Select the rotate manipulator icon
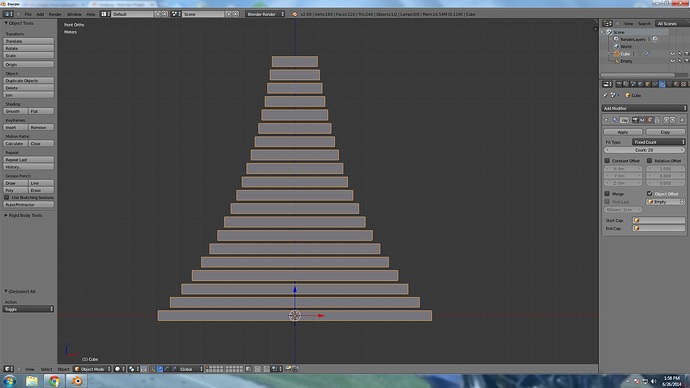The height and width of the screenshot is (388, 690). [x=167, y=369]
